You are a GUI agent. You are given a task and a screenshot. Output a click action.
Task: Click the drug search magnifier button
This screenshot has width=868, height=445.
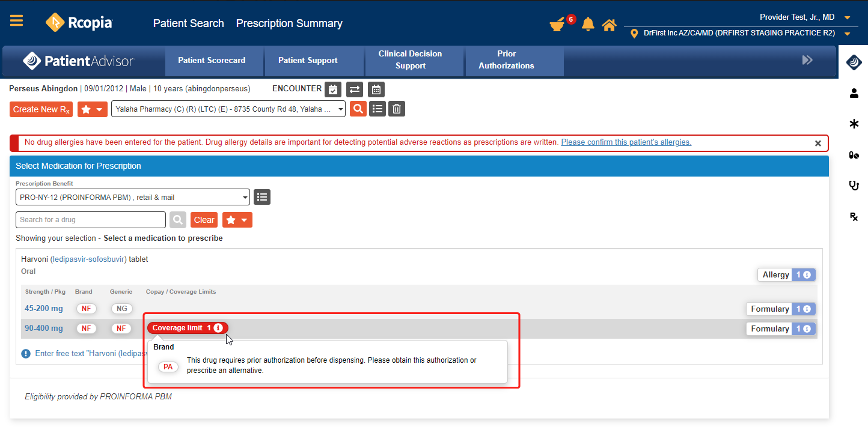pyautogui.click(x=178, y=220)
